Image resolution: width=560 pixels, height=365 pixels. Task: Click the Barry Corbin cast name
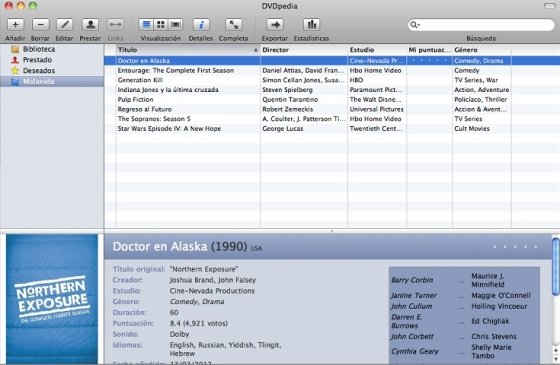pos(412,280)
